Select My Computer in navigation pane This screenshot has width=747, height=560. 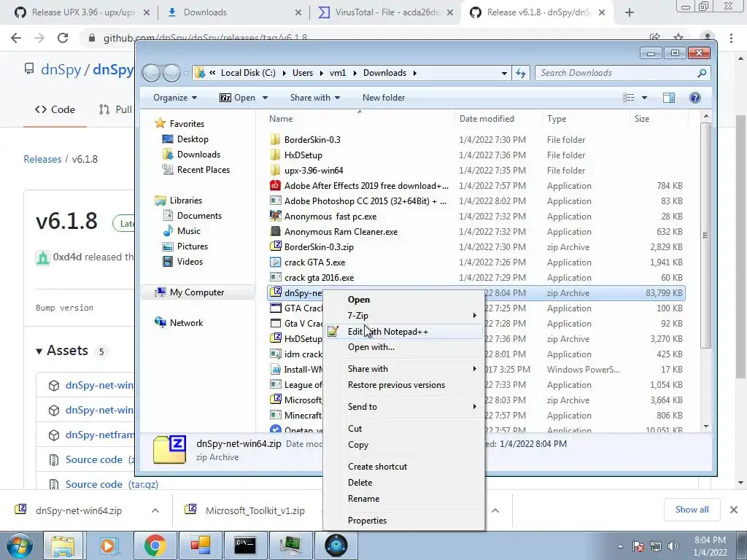pos(197,292)
